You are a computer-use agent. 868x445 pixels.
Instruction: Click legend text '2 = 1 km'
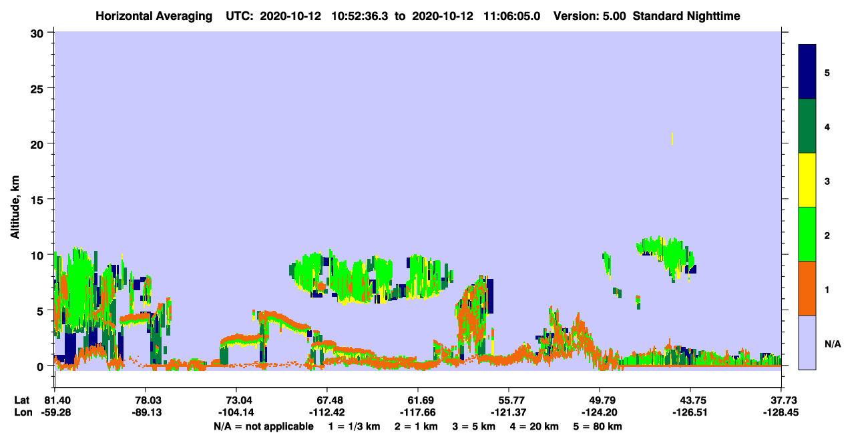tap(416, 426)
